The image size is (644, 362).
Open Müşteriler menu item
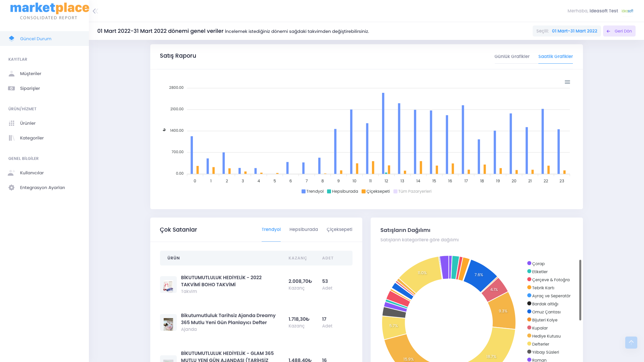pos(44,73)
